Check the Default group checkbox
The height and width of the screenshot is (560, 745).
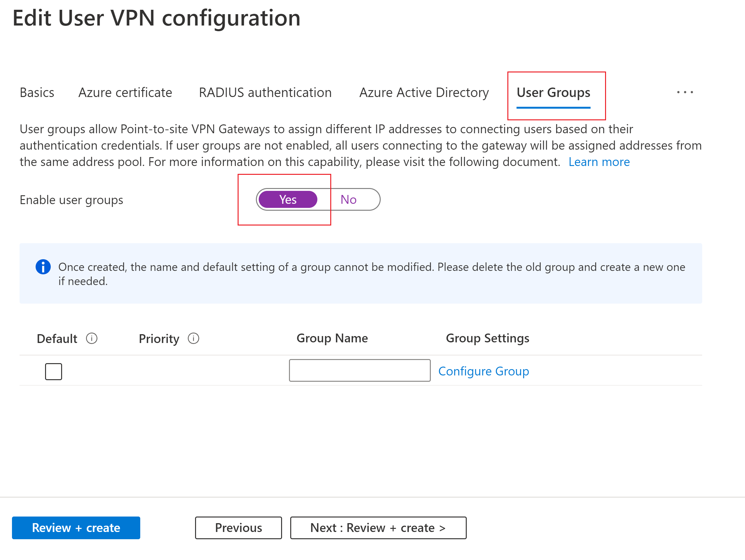point(54,371)
